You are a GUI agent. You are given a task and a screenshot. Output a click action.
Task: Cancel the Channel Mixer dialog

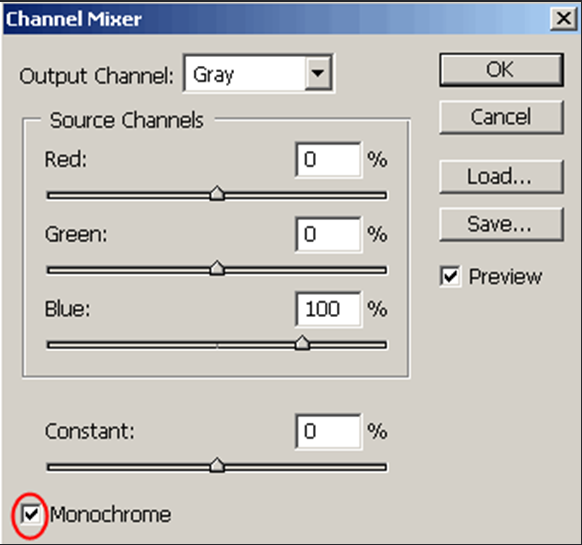[501, 117]
